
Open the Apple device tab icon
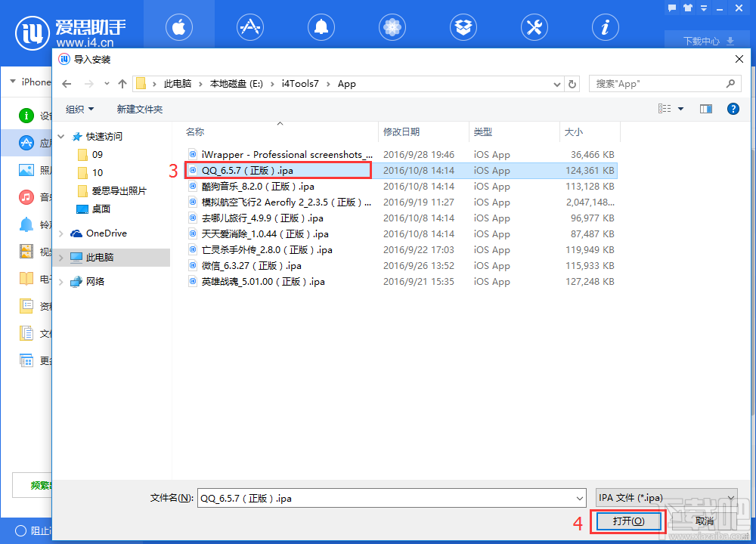click(179, 27)
